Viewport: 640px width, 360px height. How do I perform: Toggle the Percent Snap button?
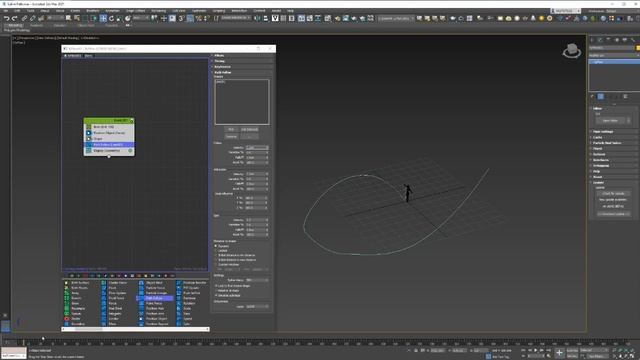[199, 18]
